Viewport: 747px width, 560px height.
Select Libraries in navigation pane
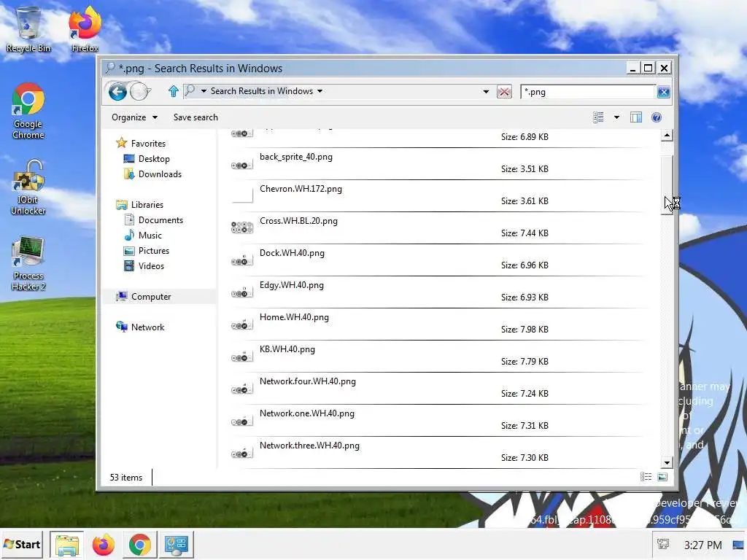click(147, 204)
